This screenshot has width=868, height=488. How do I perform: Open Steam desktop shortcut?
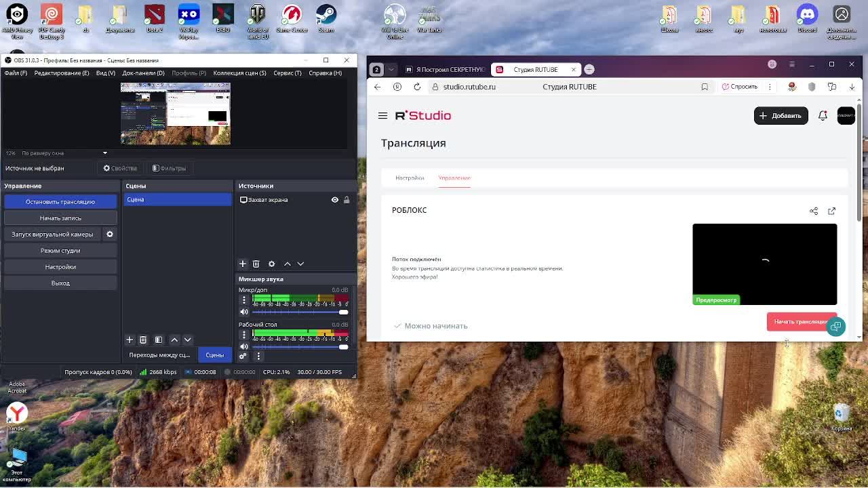(x=326, y=20)
